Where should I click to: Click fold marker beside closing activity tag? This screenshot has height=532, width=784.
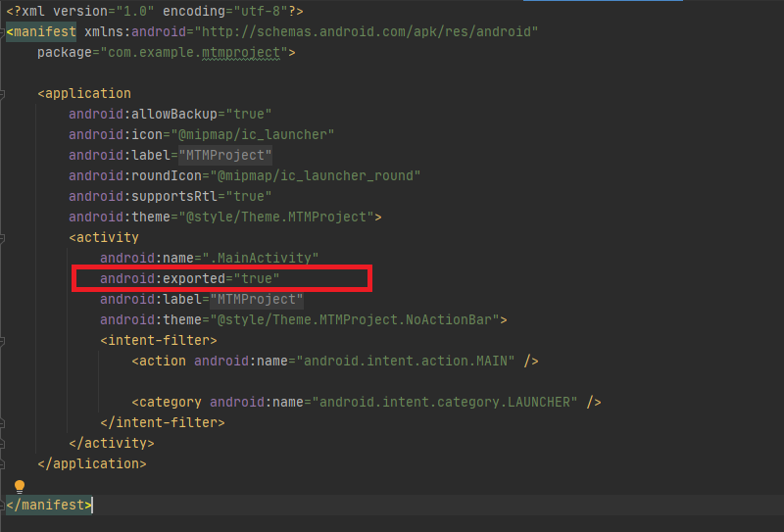[2, 444]
